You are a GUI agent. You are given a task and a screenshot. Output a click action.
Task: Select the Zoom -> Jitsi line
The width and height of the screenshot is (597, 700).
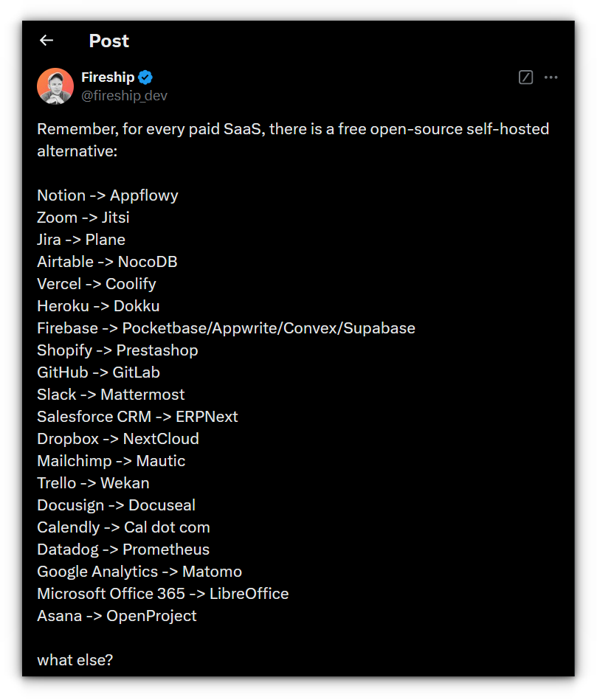[x=83, y=218]
